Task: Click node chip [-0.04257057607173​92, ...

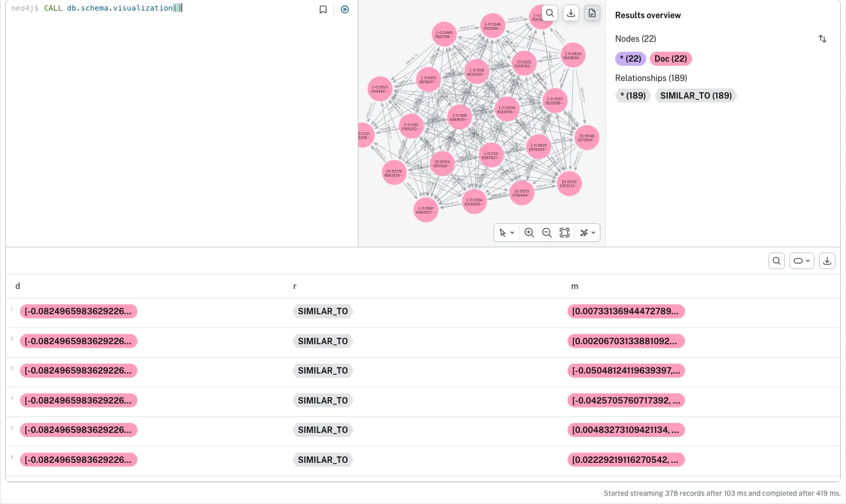Action: tap(626, 401)
